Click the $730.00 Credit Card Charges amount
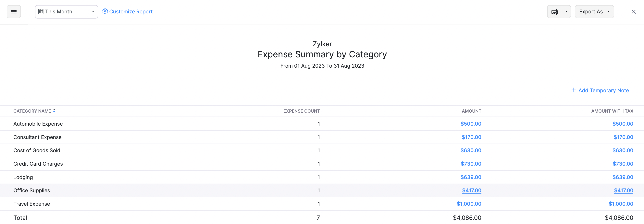This screenshot has width=644, height=224. [471, 164]
